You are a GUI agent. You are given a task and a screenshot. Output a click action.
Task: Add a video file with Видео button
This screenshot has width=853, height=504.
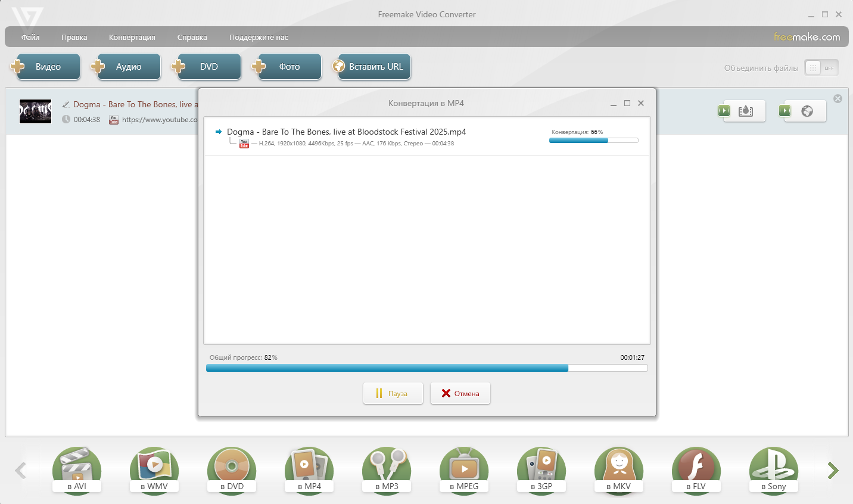(x=46, y=67)
